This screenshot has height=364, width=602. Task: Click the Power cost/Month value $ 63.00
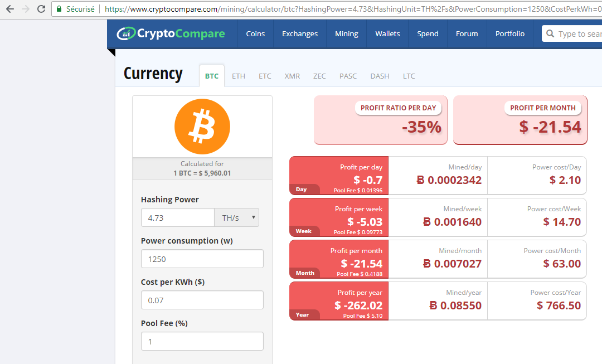562,264
